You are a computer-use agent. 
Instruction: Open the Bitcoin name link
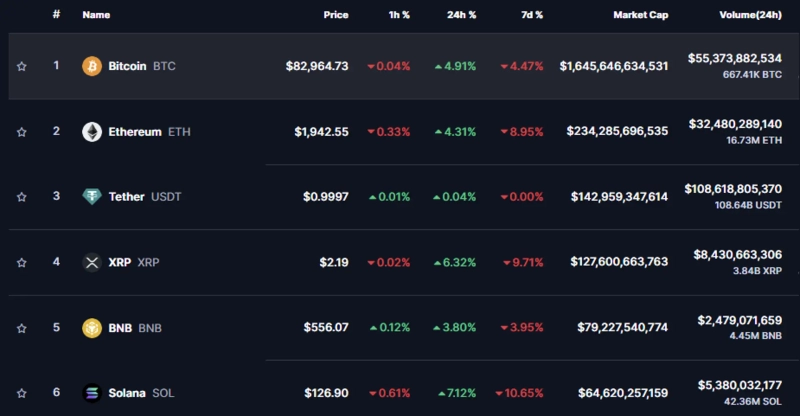click(x=127, y=66)
